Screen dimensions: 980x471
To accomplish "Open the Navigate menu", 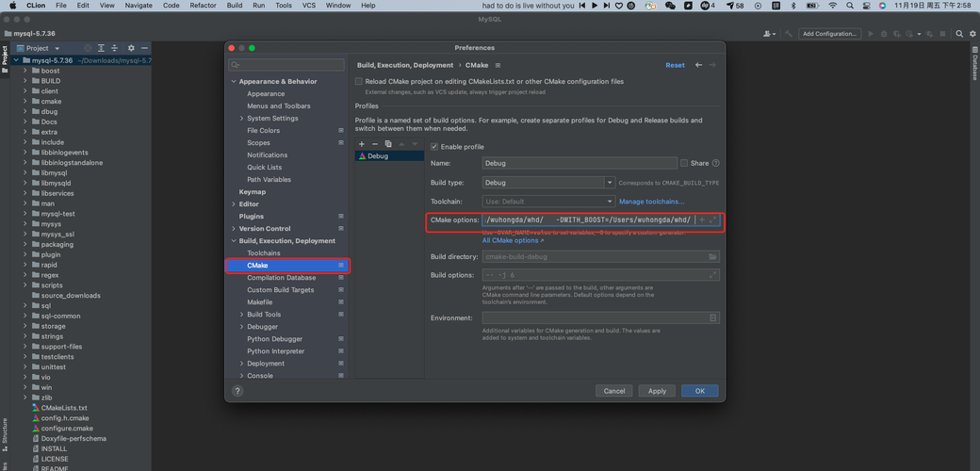I will pyautogui.click(x=139, y=5).
